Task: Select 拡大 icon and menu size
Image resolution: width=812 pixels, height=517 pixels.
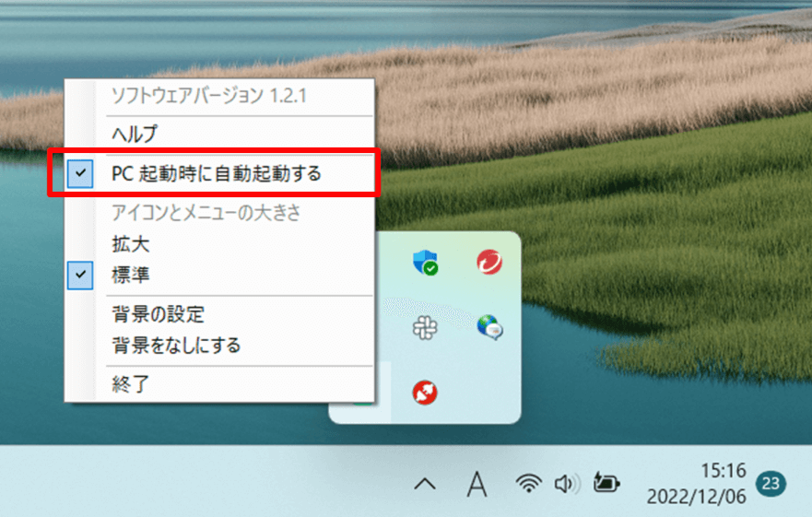Action: pos(219,244)
